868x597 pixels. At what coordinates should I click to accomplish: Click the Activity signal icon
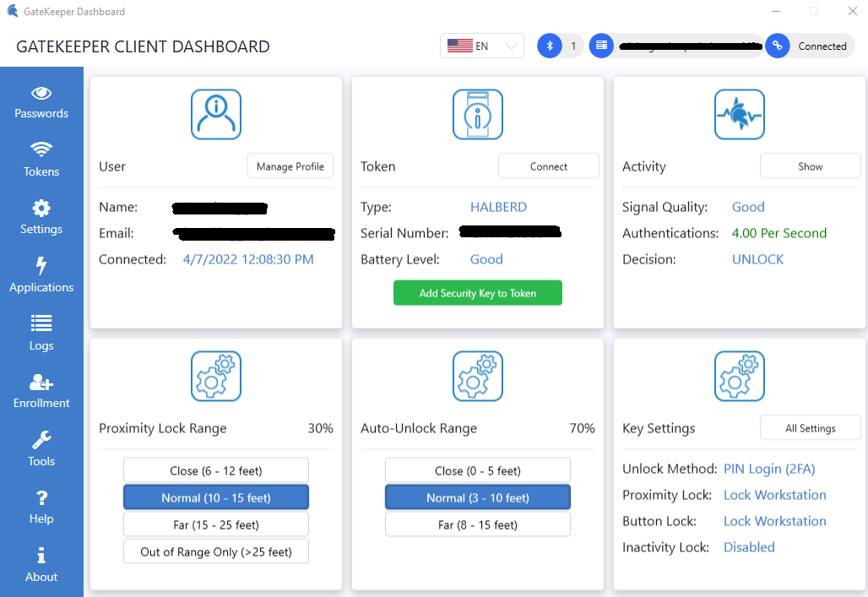tap(740, 115)
